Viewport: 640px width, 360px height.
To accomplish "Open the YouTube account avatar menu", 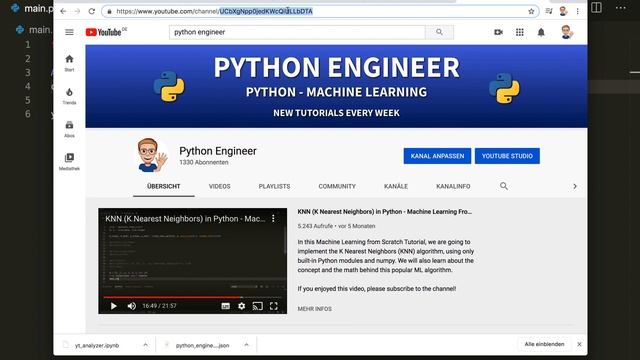I will (x=567, y=32).
